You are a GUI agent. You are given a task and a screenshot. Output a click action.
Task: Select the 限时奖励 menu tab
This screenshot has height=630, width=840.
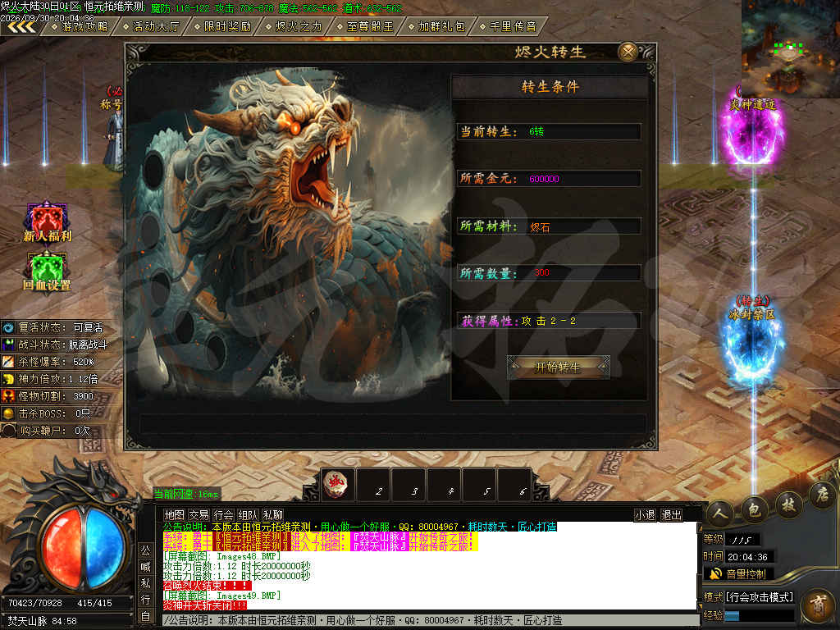click(223, 26)
